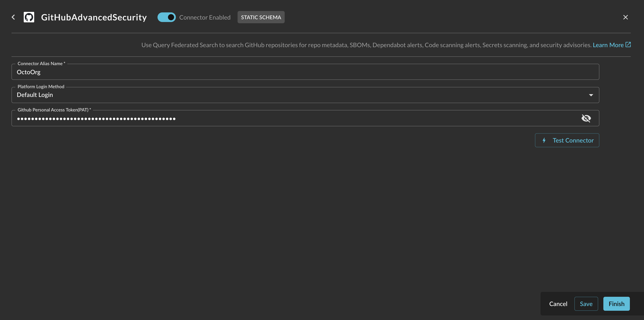Show the hidden PAT with eye icon
The height and width of the screenshot is (320, 644).
click(x=586, y=118)
